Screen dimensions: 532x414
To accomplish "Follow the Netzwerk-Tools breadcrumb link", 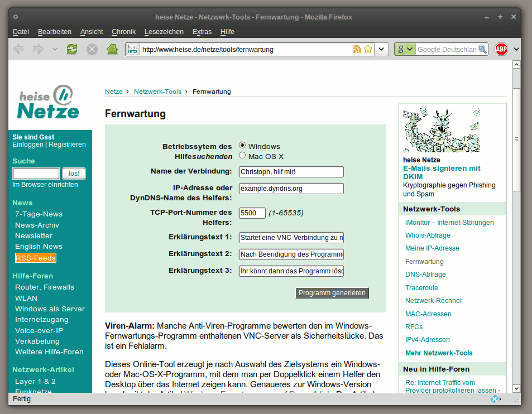I will [x=157, y=92].
